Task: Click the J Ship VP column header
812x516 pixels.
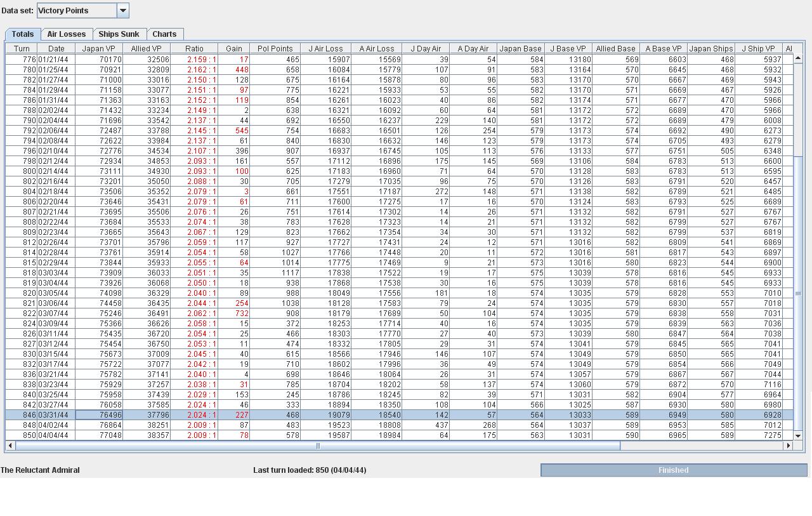Action: click(759, 49)
